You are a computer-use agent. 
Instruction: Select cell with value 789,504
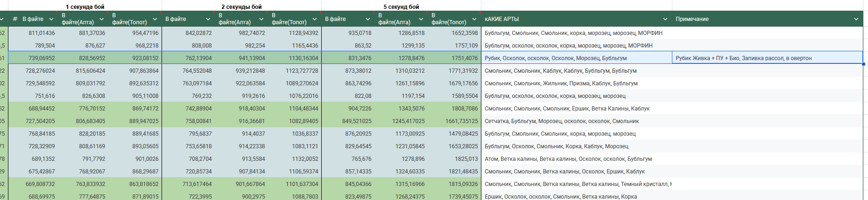33,46
